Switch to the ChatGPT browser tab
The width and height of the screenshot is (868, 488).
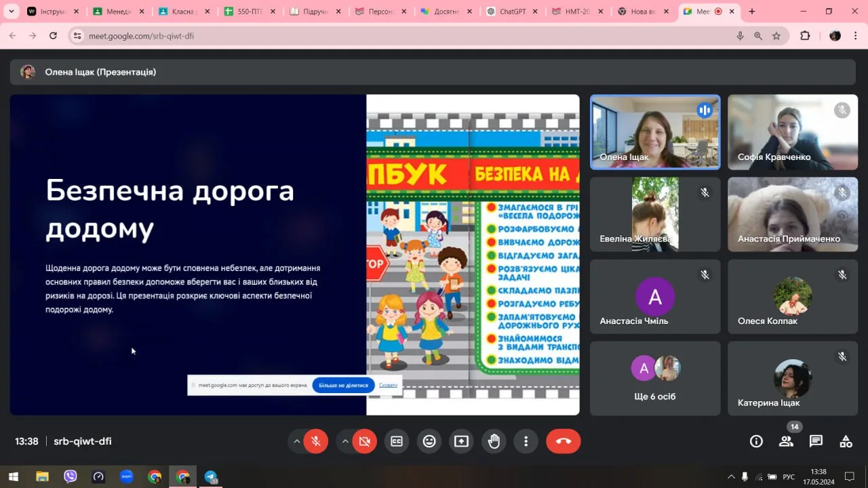pyautogui.click(x=513, y=12)
